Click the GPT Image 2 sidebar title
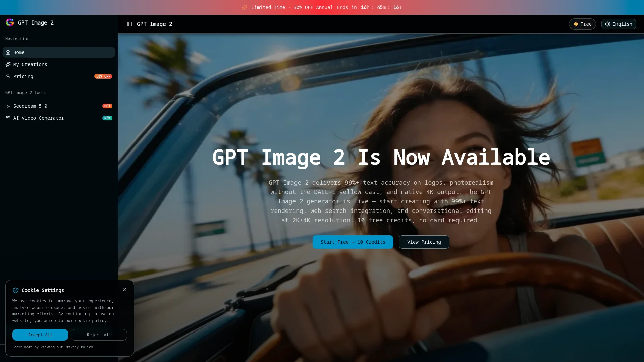This screenshot has width=644, height=362. coord(36,23)
